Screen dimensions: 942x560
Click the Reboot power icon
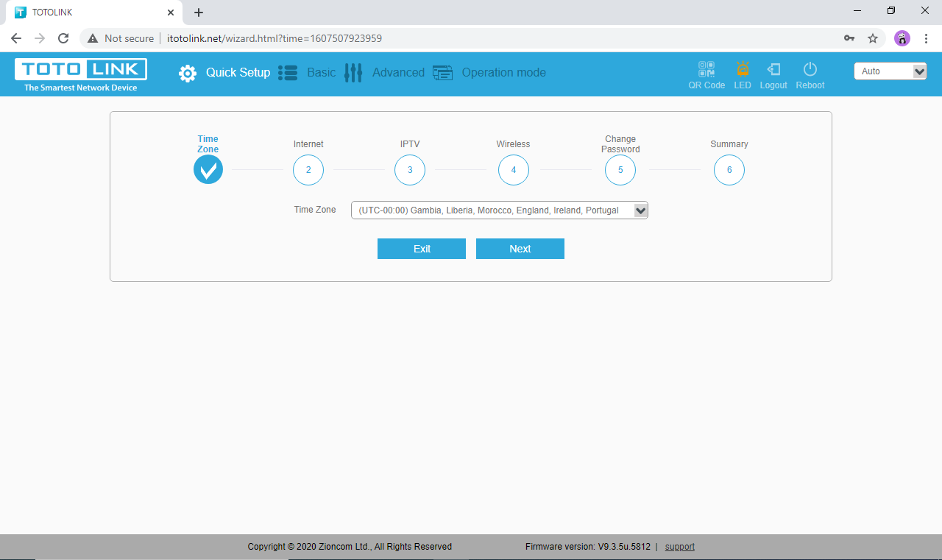point(810,69)
